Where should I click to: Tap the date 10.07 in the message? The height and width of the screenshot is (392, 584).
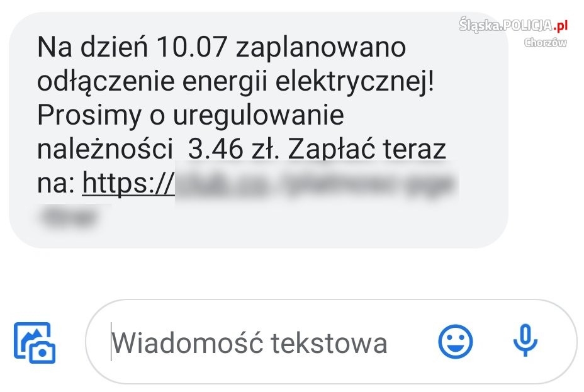coord(191,47)
